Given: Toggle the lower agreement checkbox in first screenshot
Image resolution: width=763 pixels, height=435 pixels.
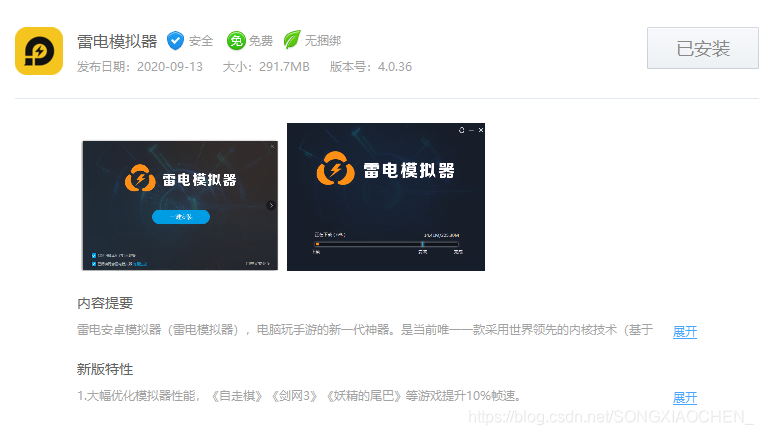Looking at the screenshot, I should point(94,264).
